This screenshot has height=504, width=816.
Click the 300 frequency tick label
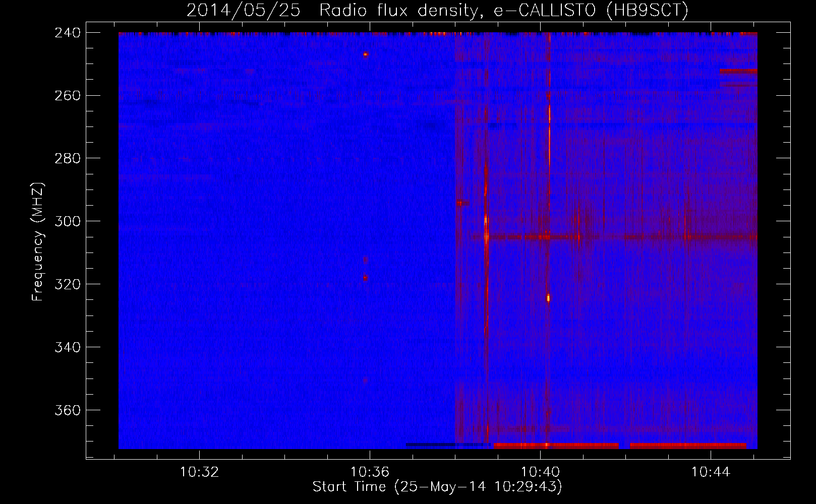click(68, 221)
